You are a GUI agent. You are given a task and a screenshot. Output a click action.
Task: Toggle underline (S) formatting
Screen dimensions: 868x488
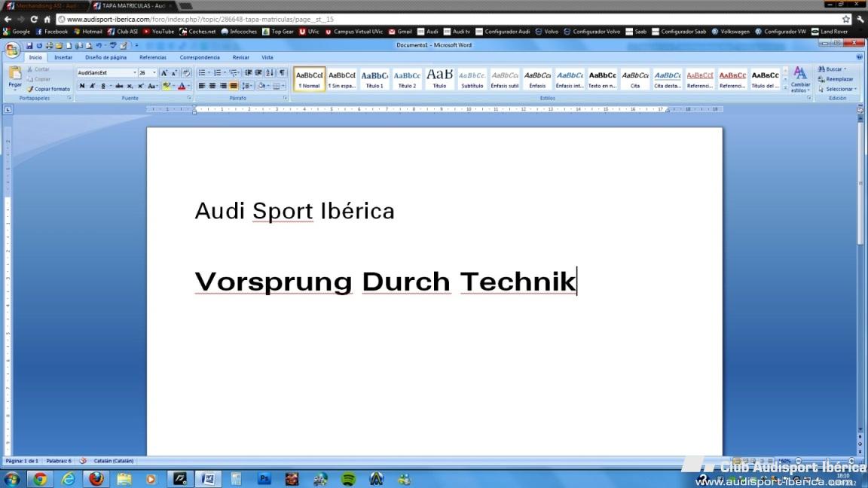tap(103, 86)
